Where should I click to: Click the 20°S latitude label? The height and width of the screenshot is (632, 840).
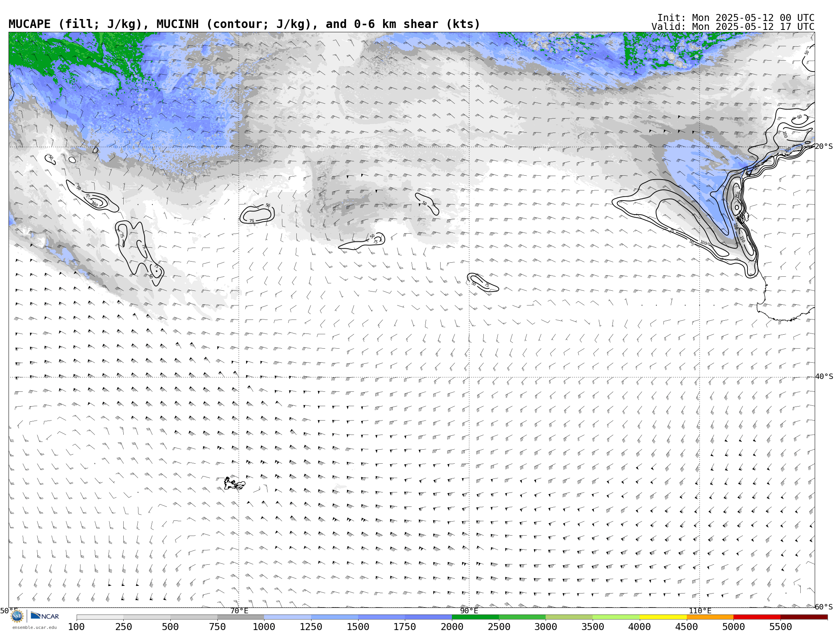point(824,147)
